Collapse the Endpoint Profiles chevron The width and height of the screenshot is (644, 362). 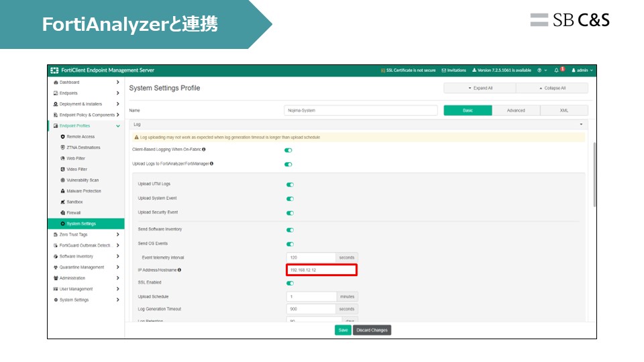click(x=118, y=126)
